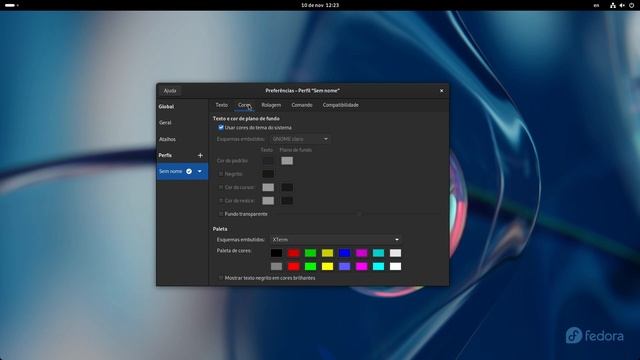Pick the bright yellow palette swatch in the bottom row
Screen dimensions: 640x360
click(x=327, y=267)
